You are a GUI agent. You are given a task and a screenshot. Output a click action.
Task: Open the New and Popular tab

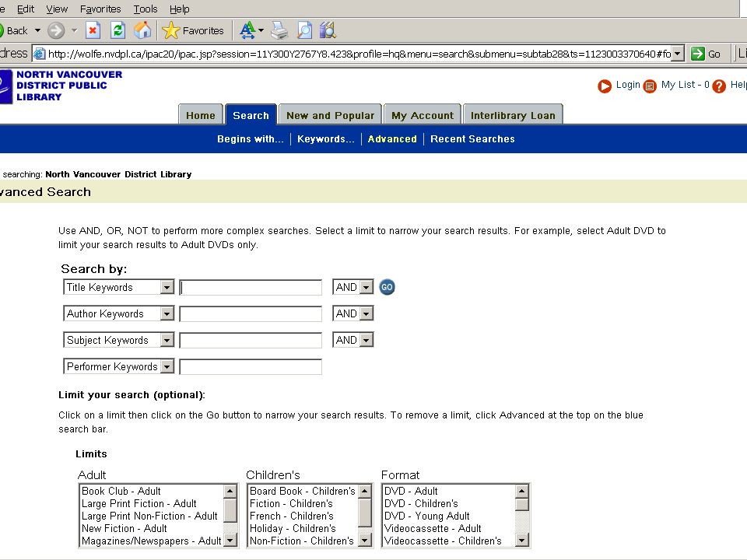pos(330,115)
